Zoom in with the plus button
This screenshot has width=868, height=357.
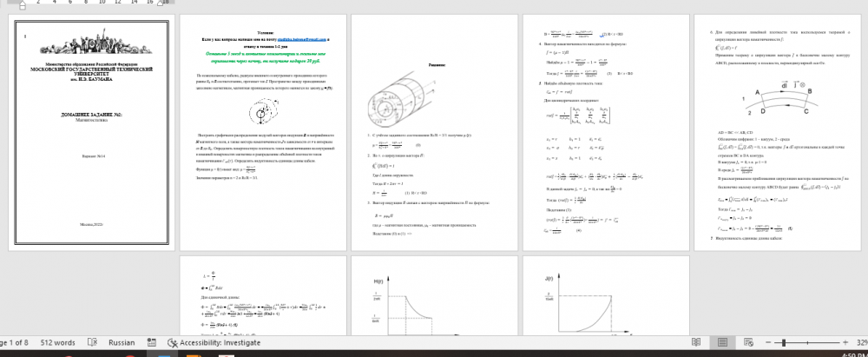pyautogui.click(x=845, y=342)
